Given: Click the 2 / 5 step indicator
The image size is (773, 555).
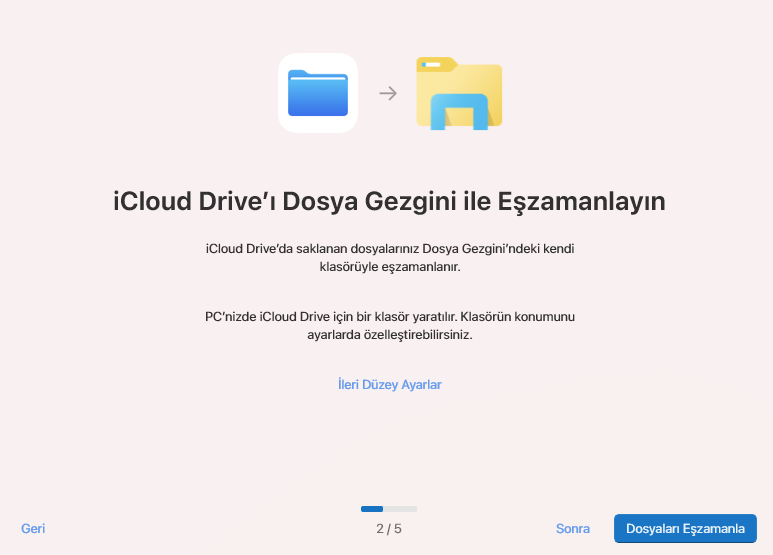Looking at the screenshot, I should tap(389, 529).
